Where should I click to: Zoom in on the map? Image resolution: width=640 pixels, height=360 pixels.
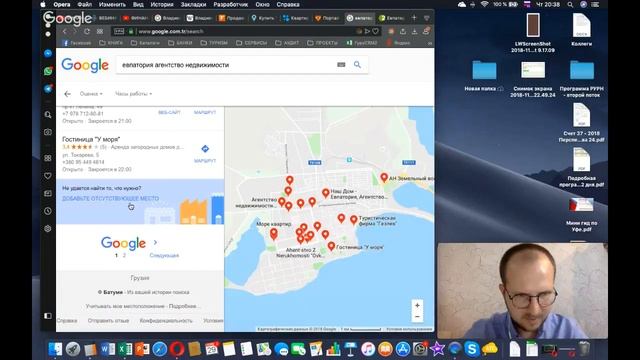tap(417, 305)
